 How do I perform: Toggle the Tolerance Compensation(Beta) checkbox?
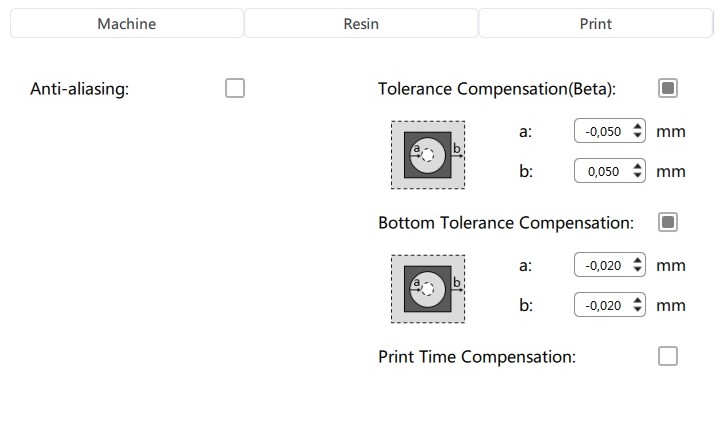pyautogui.click(x=668, y=88)
